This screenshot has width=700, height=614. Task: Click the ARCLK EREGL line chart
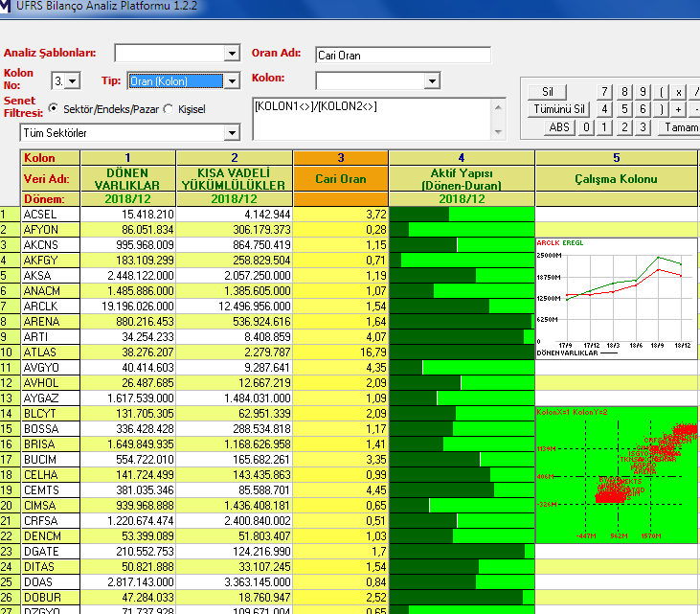pos(616,298)
